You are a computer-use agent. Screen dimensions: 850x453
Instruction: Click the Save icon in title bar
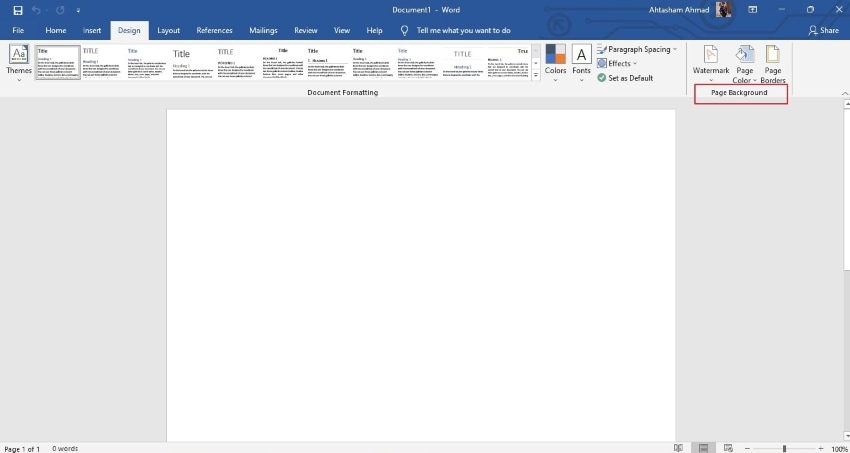pyautogui.click(x=18, y=10)
